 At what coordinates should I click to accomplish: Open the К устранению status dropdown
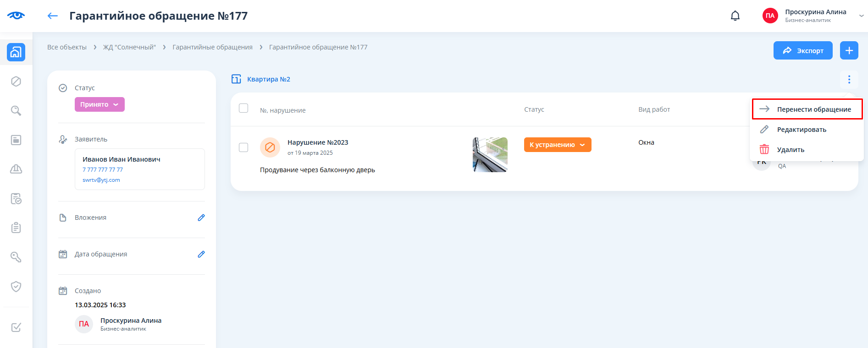(557, 145)
